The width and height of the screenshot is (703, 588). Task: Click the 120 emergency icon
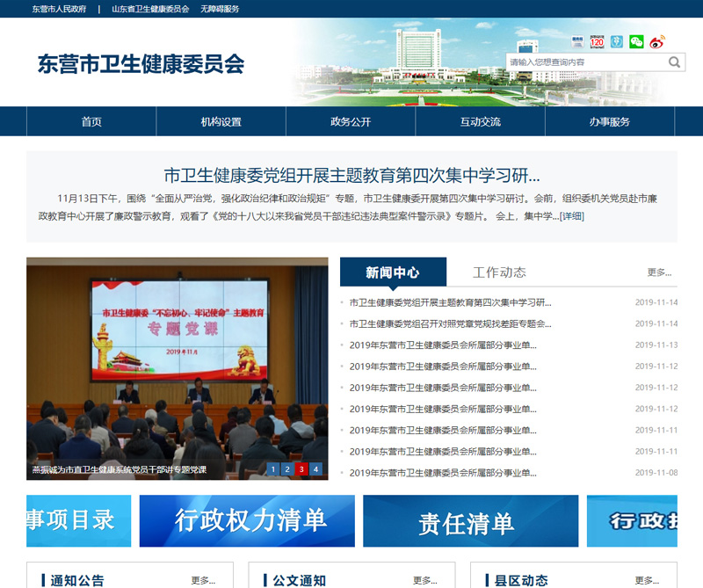pyautogui.click(x=597, y=41)
